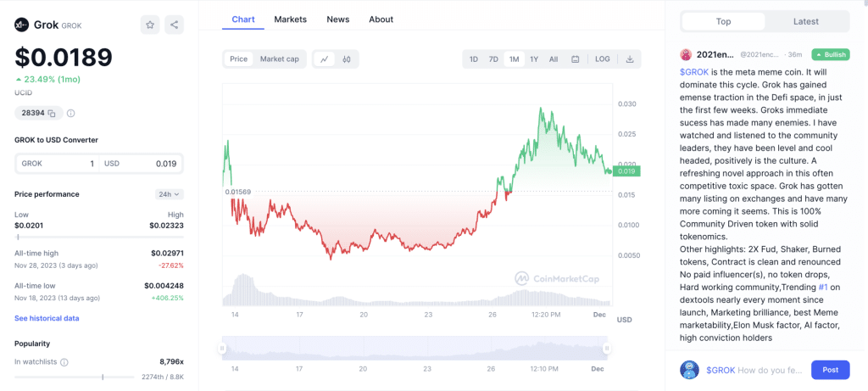This screenshot has height=391, width=868.
Task: Open the calendar date range picker
Action: [576, 59]
